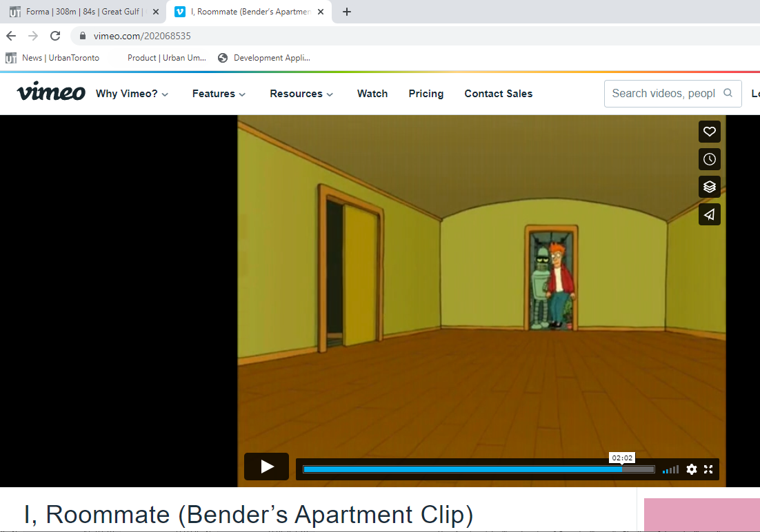
Task: Close the I, Roommate tab
Action: coord(321,12)
